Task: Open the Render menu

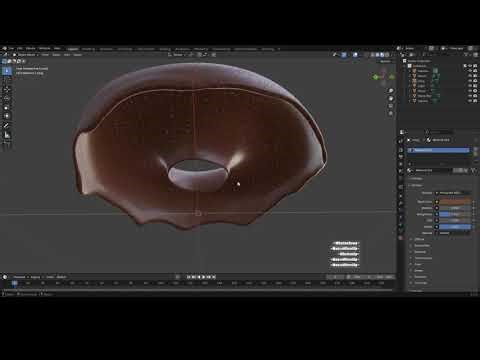Action: point(30,49)
